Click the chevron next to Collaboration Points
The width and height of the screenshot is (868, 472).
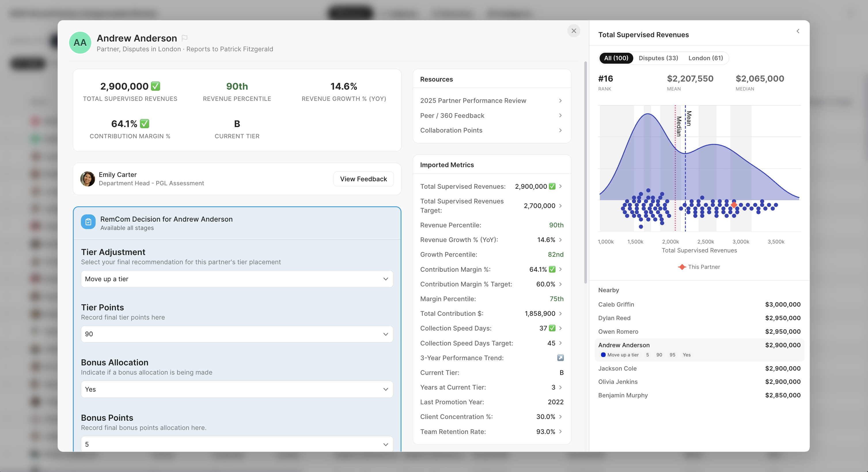pos(560,131)
